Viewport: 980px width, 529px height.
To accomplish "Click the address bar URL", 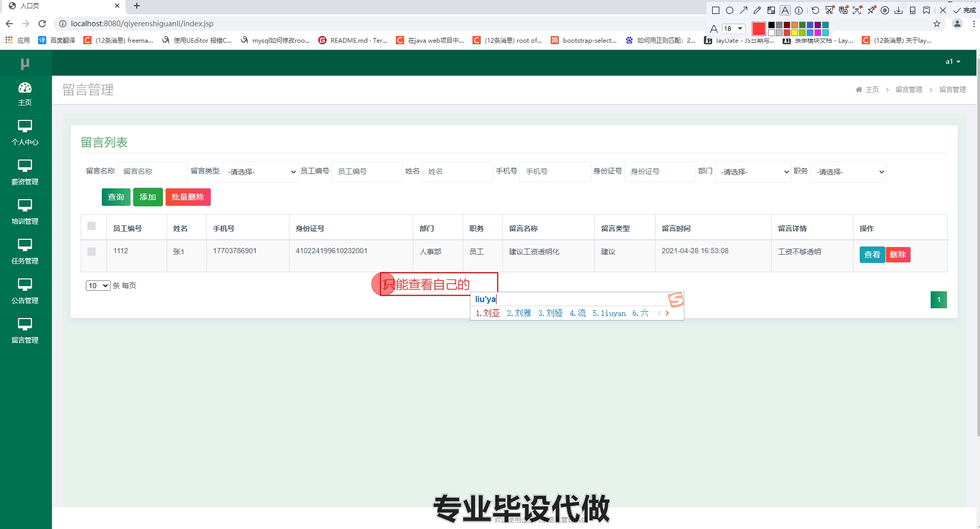I will tap(142, 24).
